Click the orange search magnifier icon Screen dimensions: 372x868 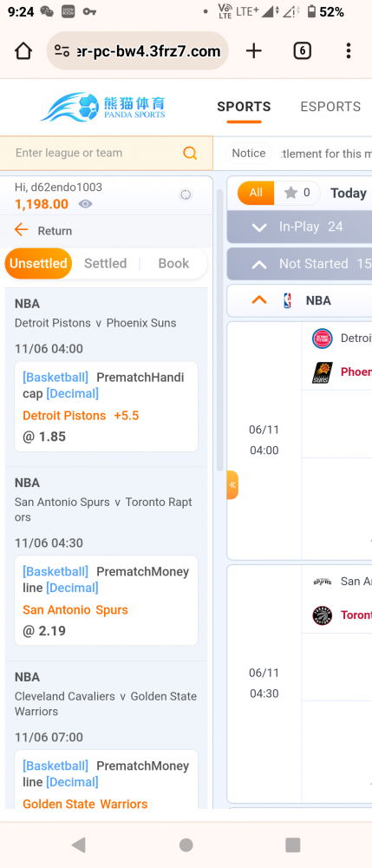pyautogui.click(x=190, y=154)
